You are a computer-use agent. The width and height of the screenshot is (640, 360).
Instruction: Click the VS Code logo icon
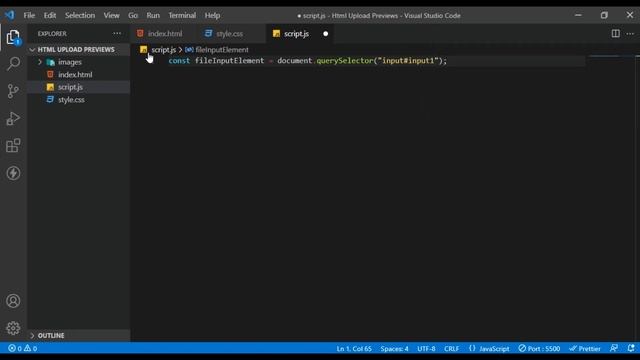9,15
